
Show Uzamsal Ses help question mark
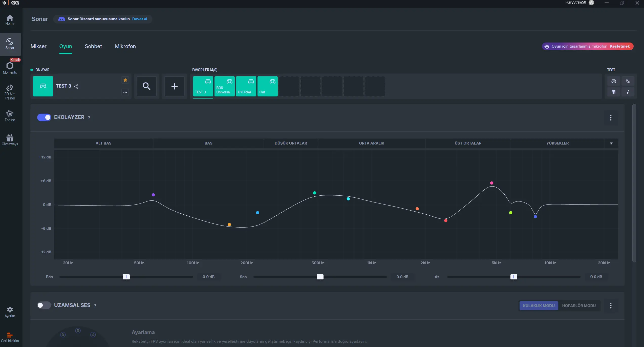pos(95,306)
